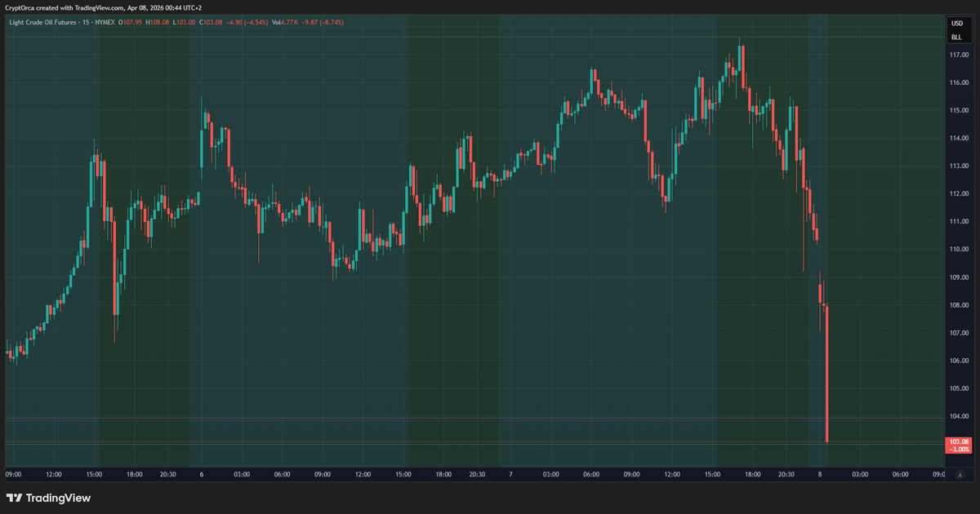Image resolution: width=980 pixels, height=514 pixels.
Task: Click the USD currency selector
Action: pos(956,24)
